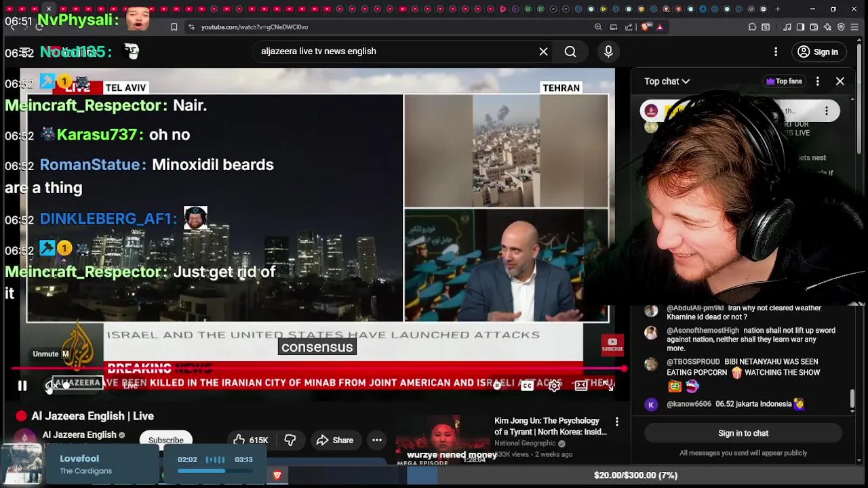Click the browser address bar URL
The image size is (868, 488).
click(x=254, y=27)
